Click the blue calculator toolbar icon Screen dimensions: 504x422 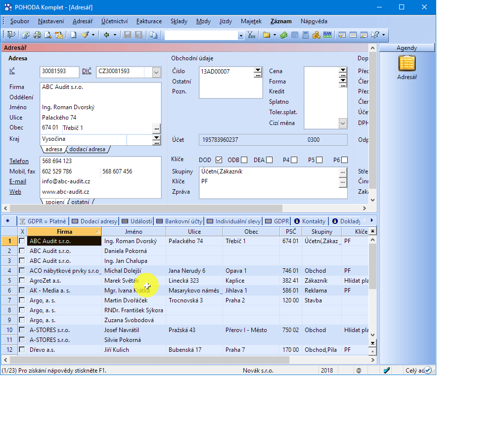(x=295, y=35)
